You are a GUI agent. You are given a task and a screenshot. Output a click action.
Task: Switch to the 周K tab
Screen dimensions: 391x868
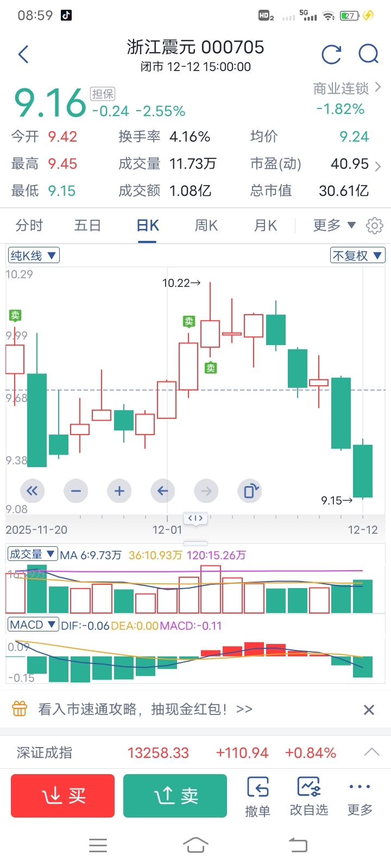point(206,225)
